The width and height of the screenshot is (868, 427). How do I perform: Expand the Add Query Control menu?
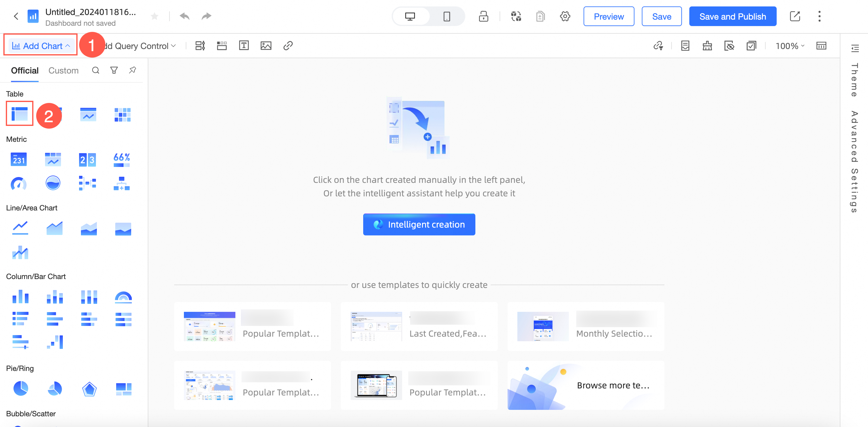(x=141, y=45)
